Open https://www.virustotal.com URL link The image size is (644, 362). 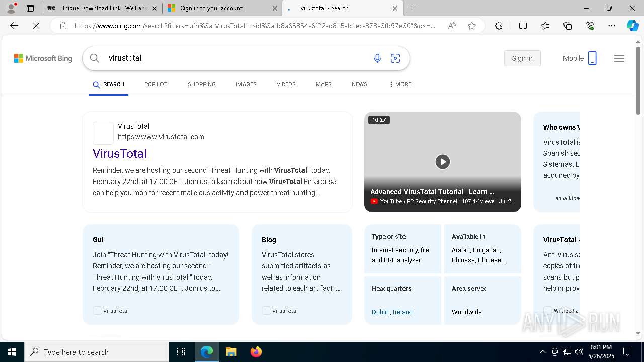click(x=161, y=137)
